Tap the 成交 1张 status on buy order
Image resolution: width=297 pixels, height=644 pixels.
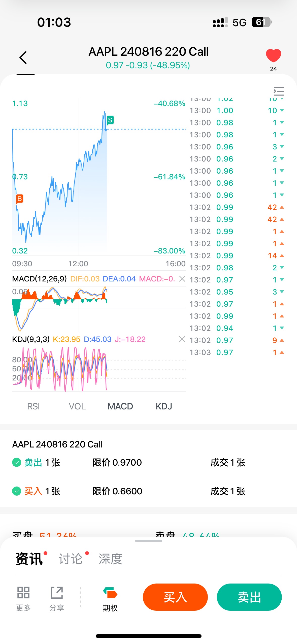228,491
